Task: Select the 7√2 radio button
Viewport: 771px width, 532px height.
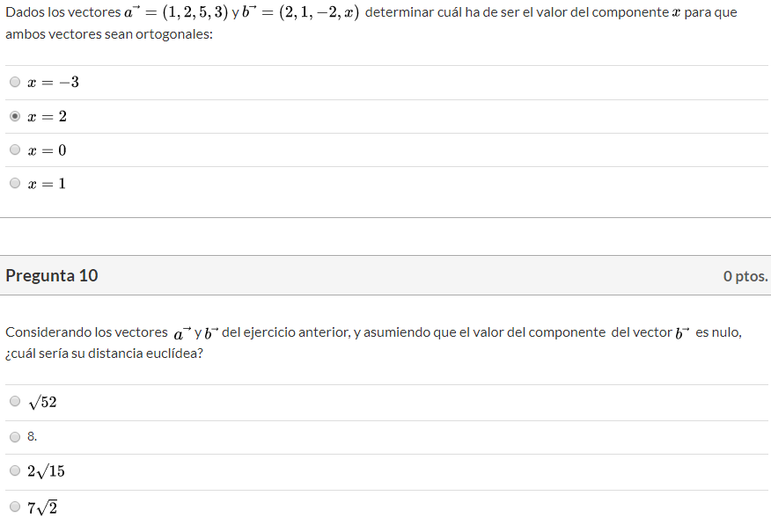Action: click(x=15, y=506)
